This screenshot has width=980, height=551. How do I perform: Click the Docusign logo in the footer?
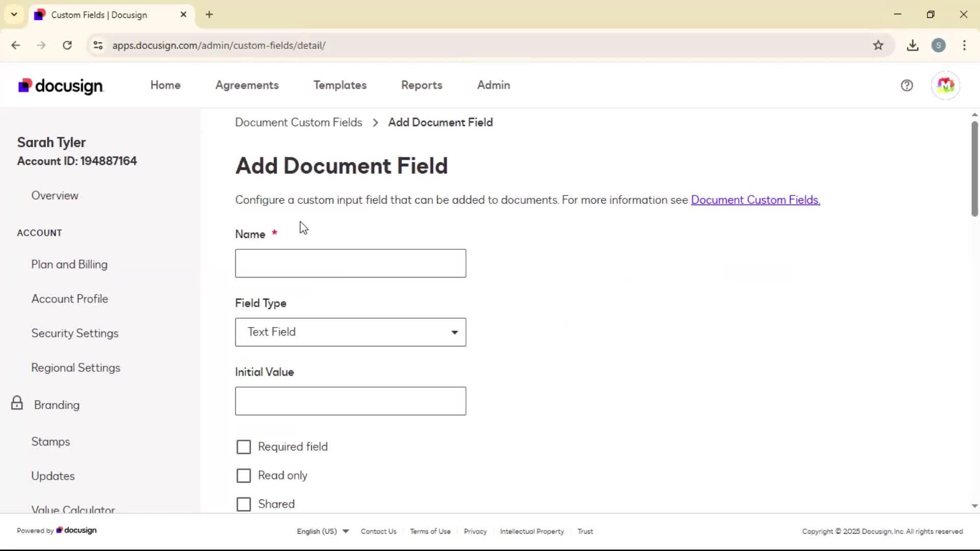click(x=77, y=531)
